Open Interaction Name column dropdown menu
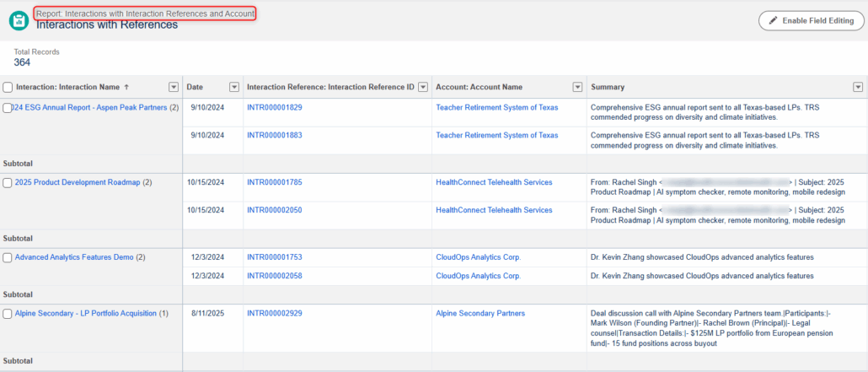 [174, 87]
